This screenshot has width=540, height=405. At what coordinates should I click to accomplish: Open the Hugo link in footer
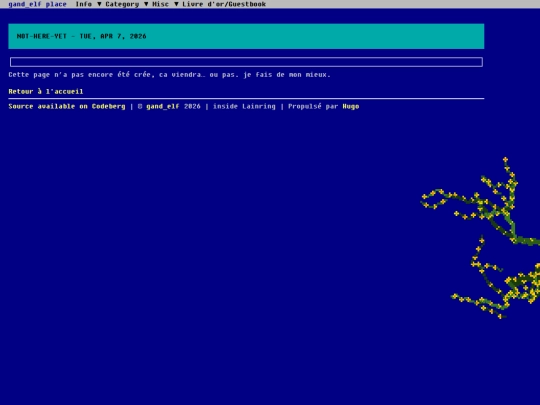(351, 106)
